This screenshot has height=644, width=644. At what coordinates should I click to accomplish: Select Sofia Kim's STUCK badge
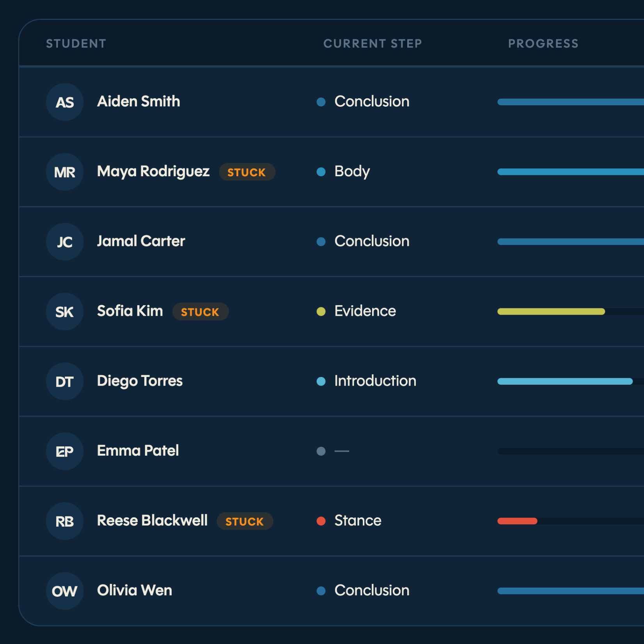200,311
